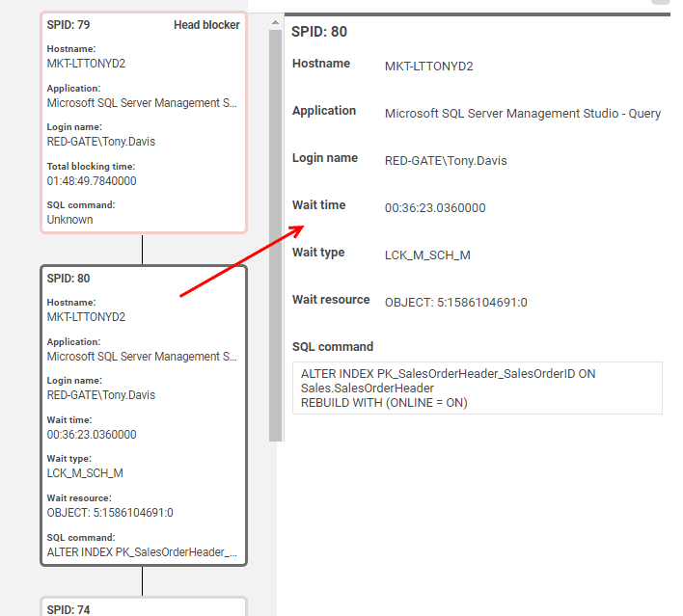Click hostname value MKT-LTTONYD2 in details panel
683x616 pixels.
coord(428,67)
